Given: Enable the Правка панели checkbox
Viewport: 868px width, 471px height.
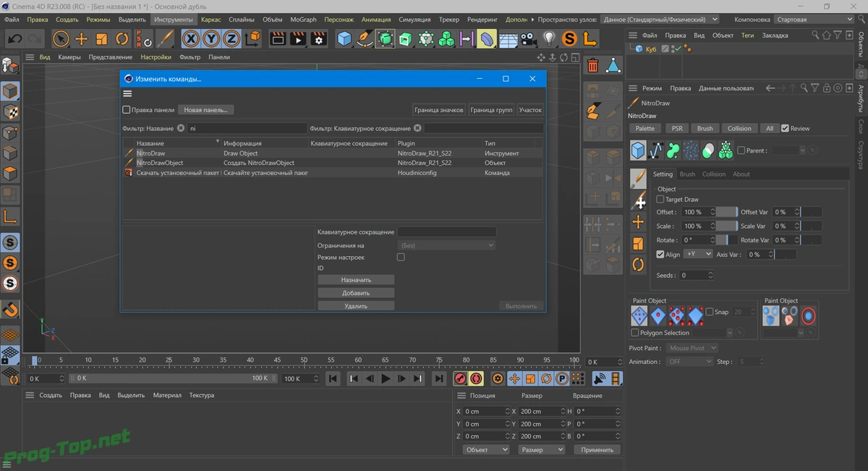Looking at the screenshot, I should point(127,110).
